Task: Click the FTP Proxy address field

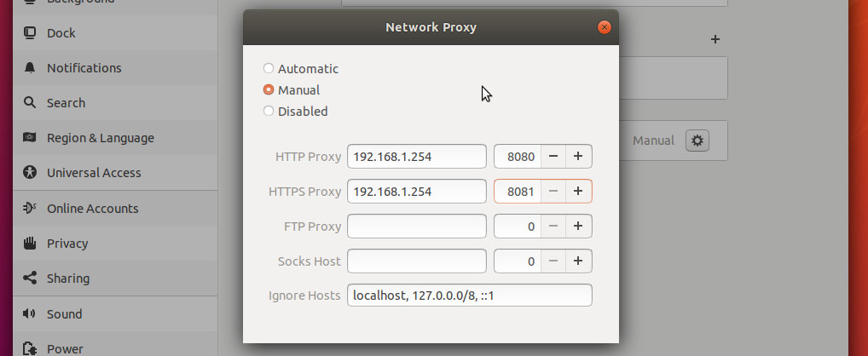Action: pyautogui.click(x=417, y=226)
